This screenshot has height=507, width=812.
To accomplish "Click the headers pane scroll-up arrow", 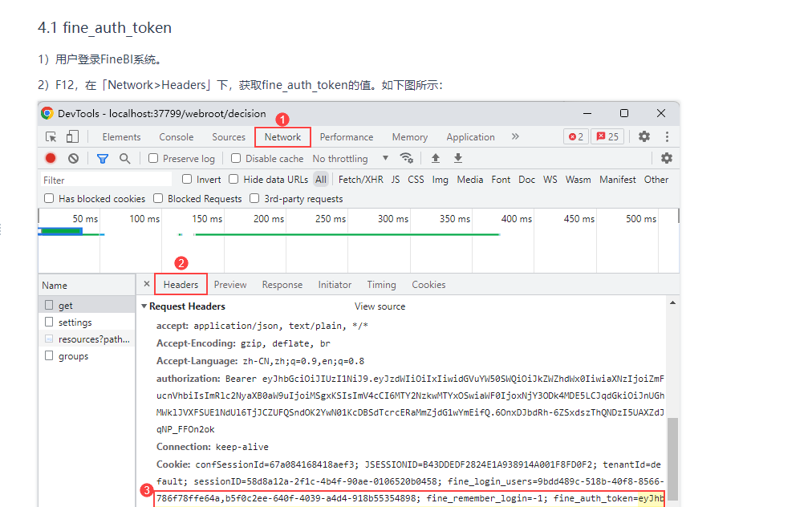I will pos(672,302).
